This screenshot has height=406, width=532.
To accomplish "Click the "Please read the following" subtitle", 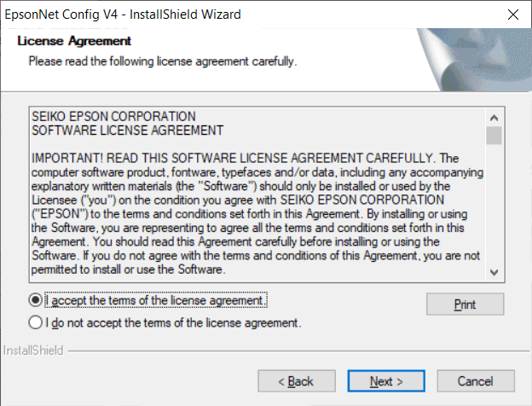I will tap(163, 61).
